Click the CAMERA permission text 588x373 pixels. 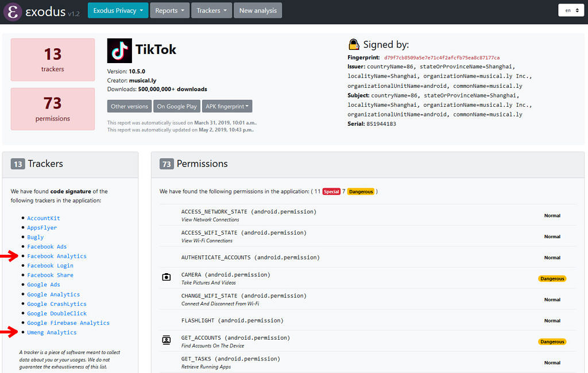pyautogui.click(x=226, y=275)
